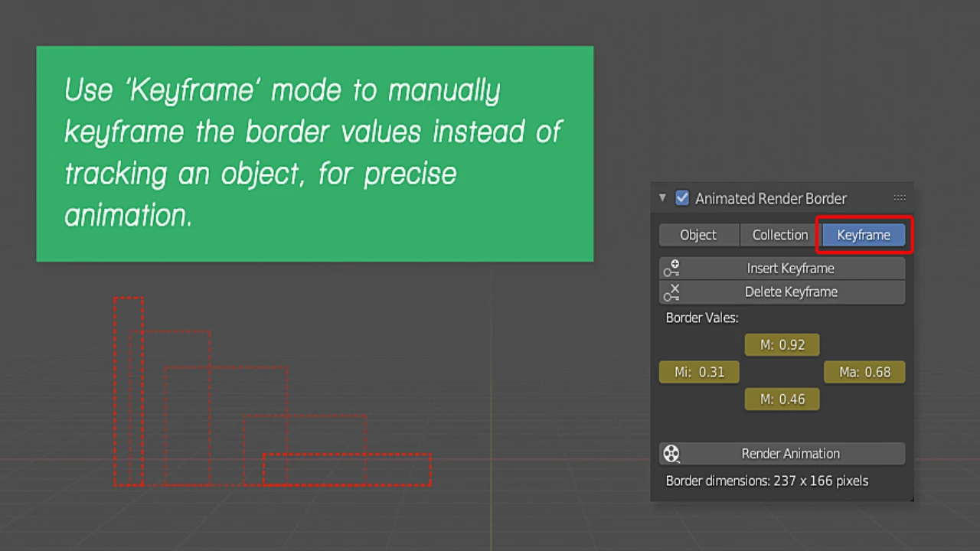Click the key-plus icon beside Insert Keyframe

671,269
